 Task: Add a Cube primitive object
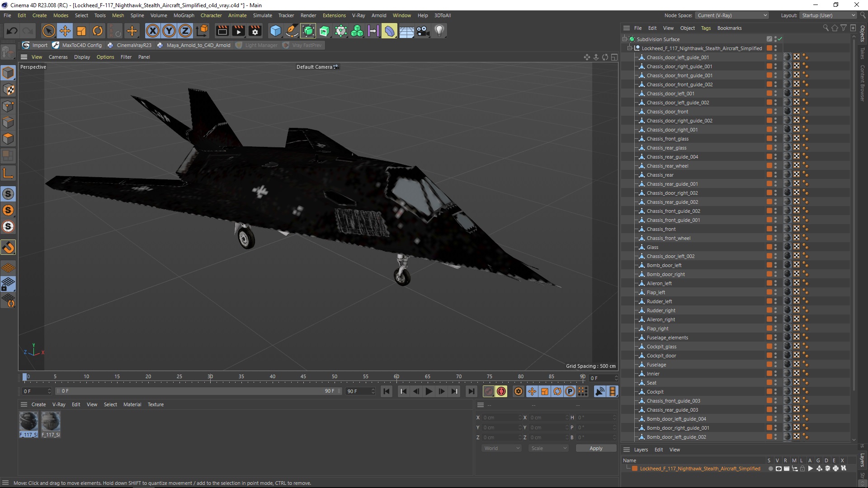275,31
